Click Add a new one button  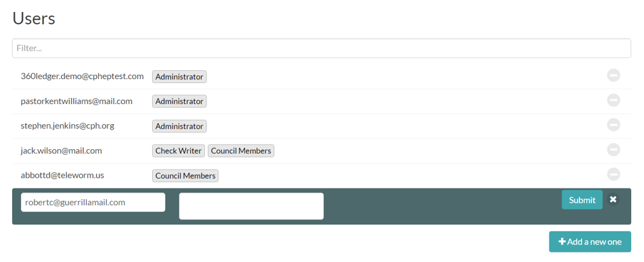pos(590,242)
